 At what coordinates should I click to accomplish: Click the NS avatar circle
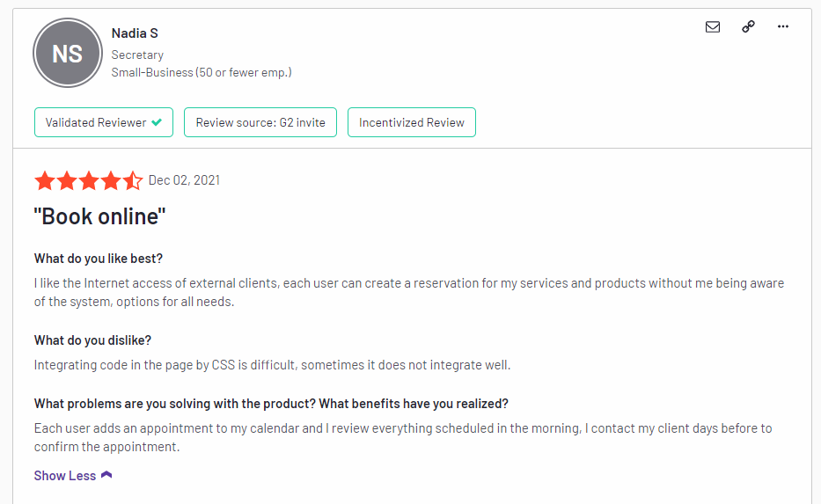pos(68,53)
